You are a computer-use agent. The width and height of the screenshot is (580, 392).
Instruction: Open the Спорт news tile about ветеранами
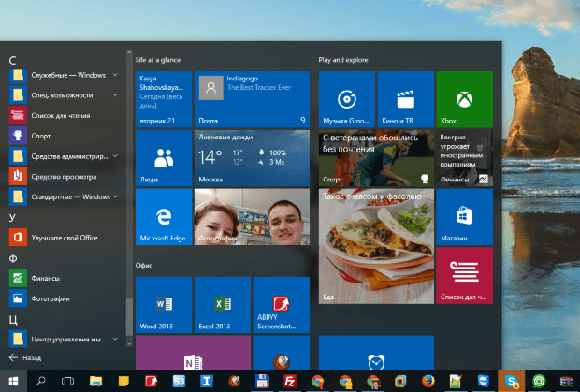[376, 158]
